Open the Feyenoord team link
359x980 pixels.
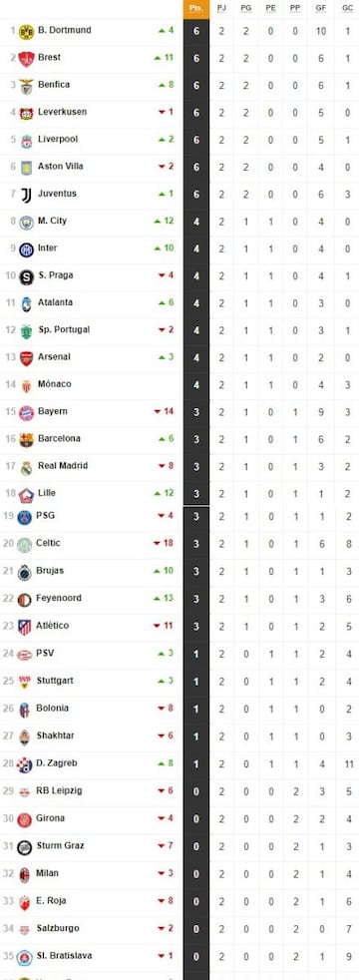pos(59,598)
